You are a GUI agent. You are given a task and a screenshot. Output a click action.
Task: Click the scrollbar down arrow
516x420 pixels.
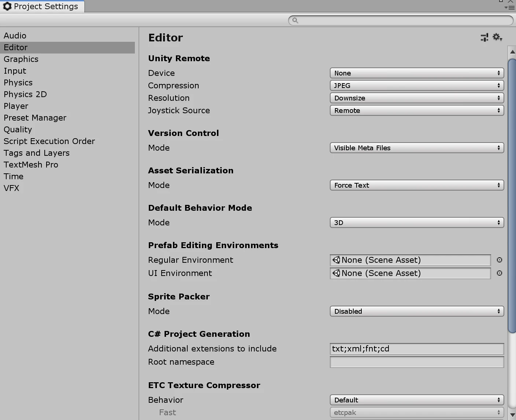point(512,415)
